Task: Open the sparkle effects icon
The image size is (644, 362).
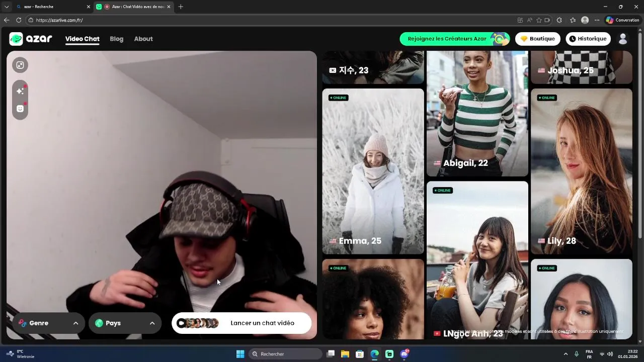Action: point(20,91)
